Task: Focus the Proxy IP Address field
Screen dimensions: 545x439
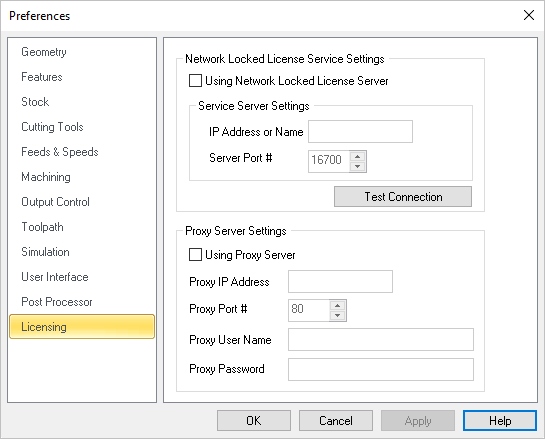Action: click(340, 282)
